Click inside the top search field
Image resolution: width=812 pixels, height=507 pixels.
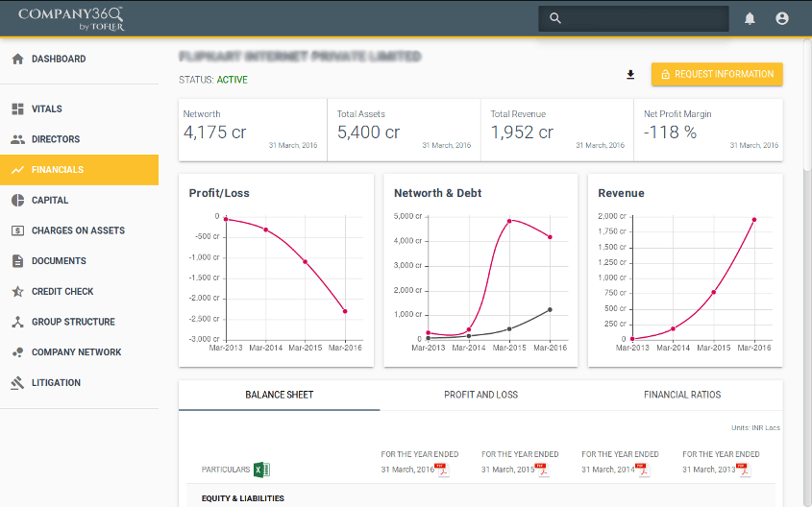633,18
